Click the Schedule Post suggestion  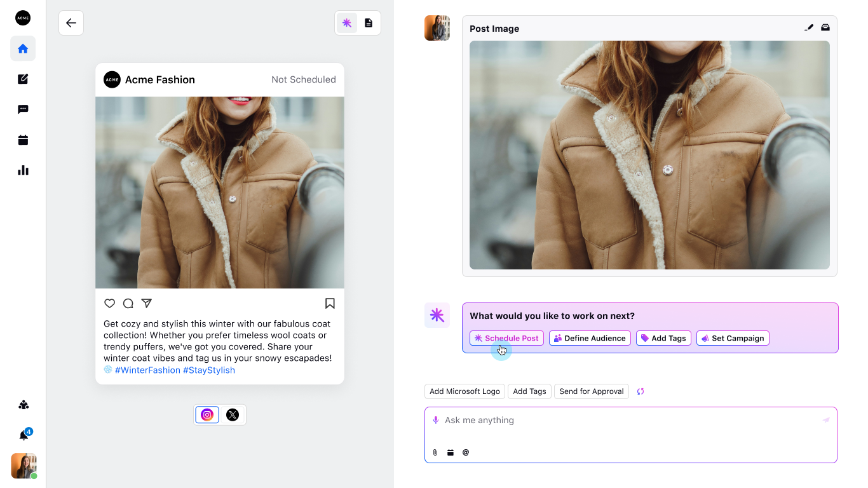coord(506,338)
